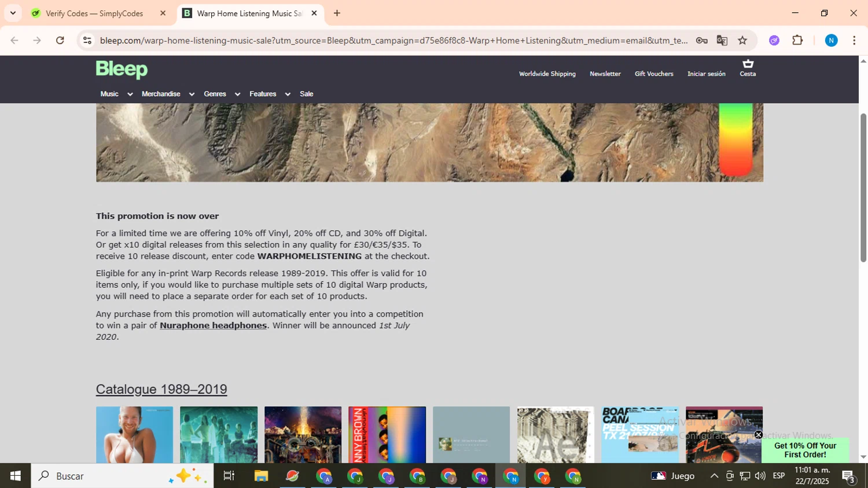Click the page vertical scrollbar

click(x=863, y=188)
